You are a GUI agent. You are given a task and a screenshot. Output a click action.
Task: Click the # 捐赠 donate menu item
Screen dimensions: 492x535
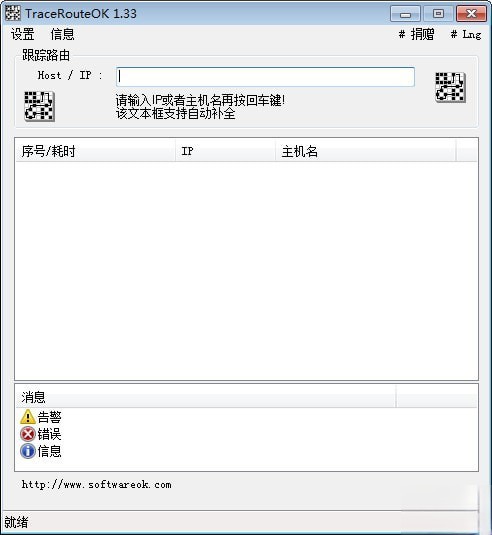(417, 34)
